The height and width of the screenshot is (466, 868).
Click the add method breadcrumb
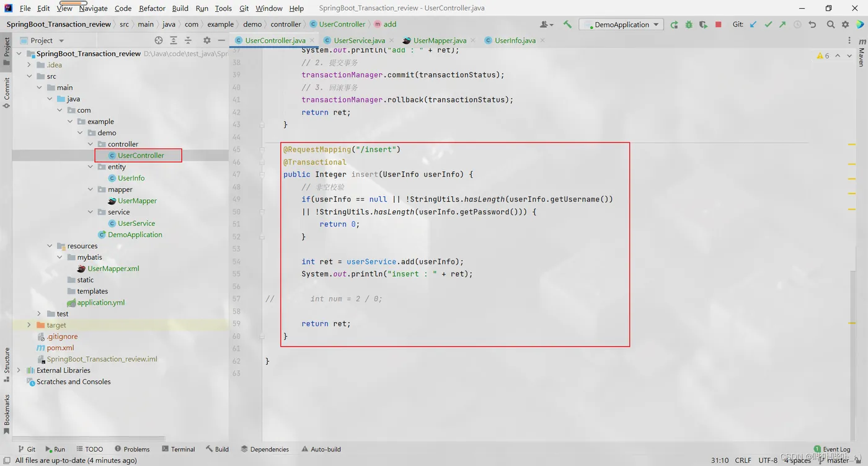point(384,24)
